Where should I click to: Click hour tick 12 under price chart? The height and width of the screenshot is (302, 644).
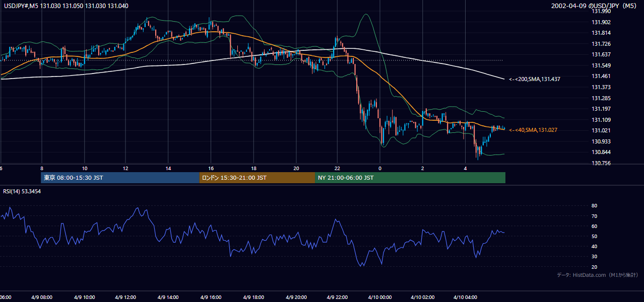tap(125, 168)
